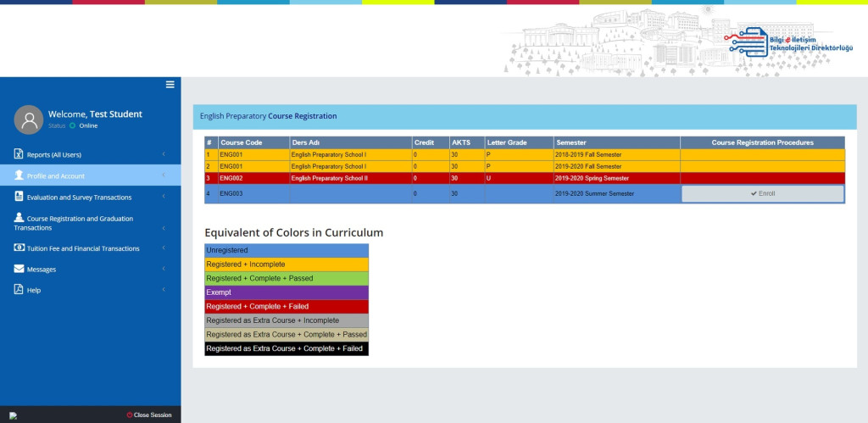Viewport: 868px width, 423px height.
Task: Click the green Registered + Complete + Passed swatch
Action: coord(287,278)
